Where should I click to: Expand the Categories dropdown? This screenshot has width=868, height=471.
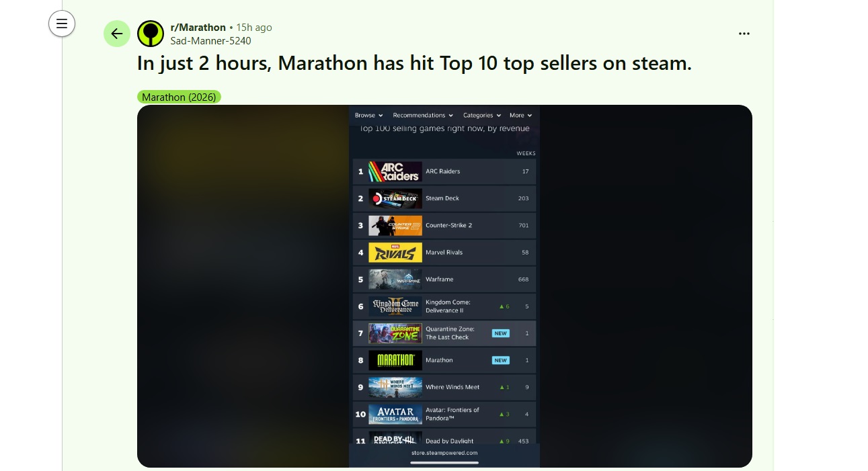tap(482, 116)
